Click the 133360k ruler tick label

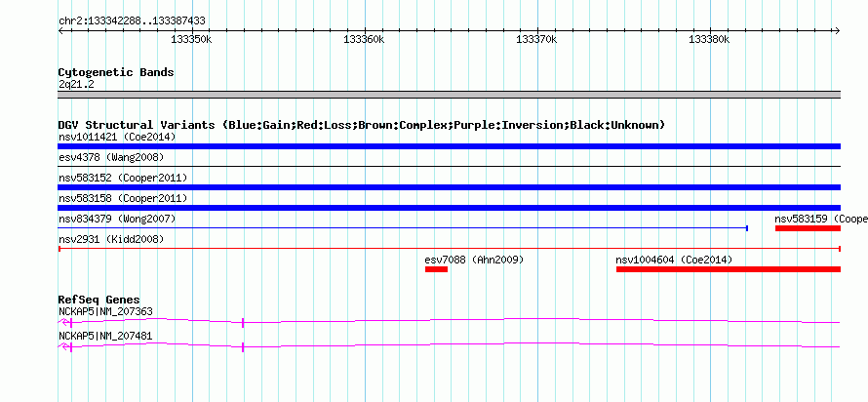tap(364, 39)
